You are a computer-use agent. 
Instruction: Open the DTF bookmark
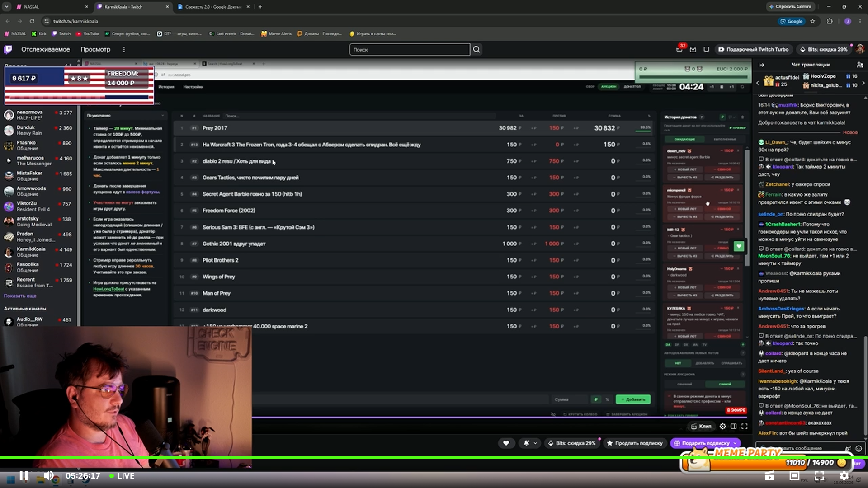pyautogui.click(x=179, y=33)
